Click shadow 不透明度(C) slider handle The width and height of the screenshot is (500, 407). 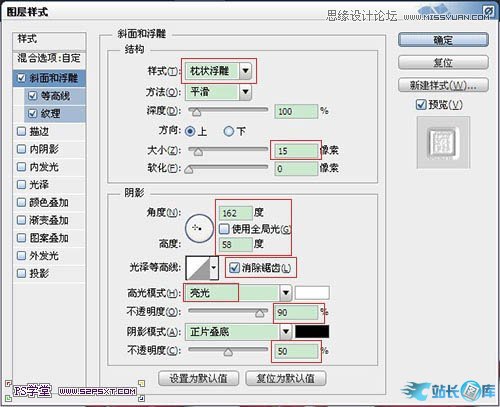pyautogui.click(x=228, y=352)
